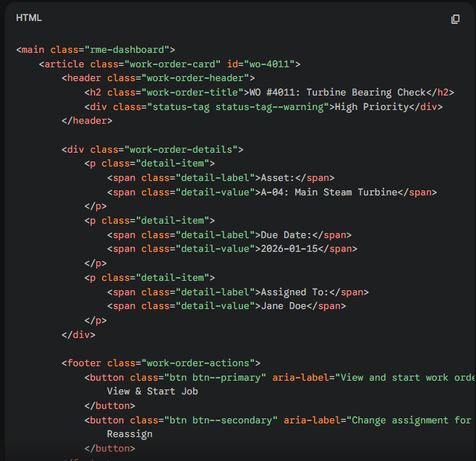Click the "work-order-details" class value
The height and width of the screenshot is (461, 476).
coord(181,149)
